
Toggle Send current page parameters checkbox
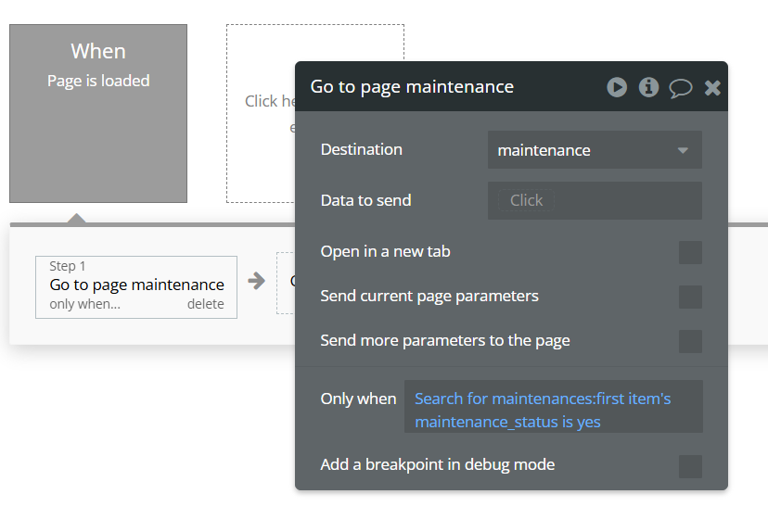[x=690, y=297]
